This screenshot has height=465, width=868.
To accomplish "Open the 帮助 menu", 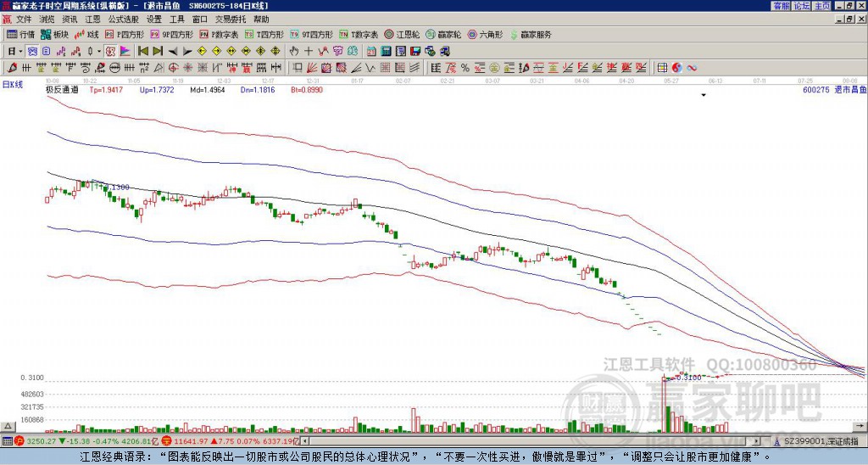I will coord(261,20).
